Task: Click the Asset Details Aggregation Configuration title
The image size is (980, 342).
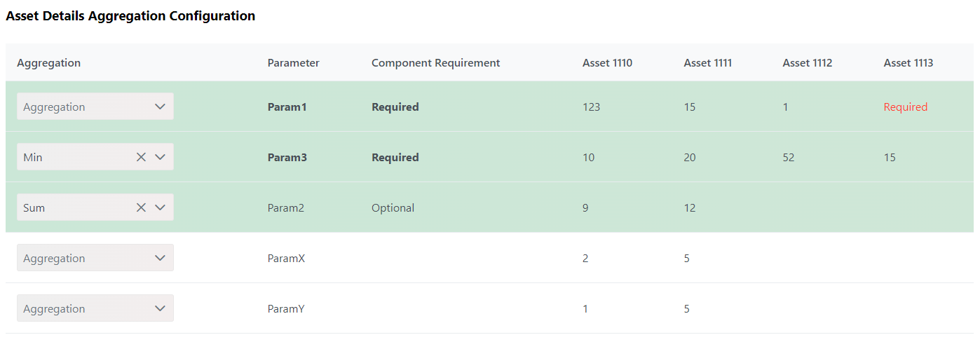Action: 130,16
